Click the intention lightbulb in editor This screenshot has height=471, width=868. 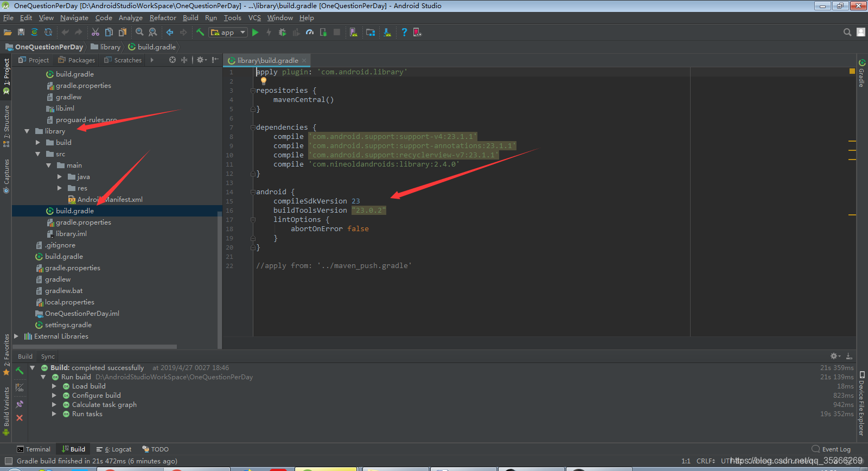click(x=264, y=81)
